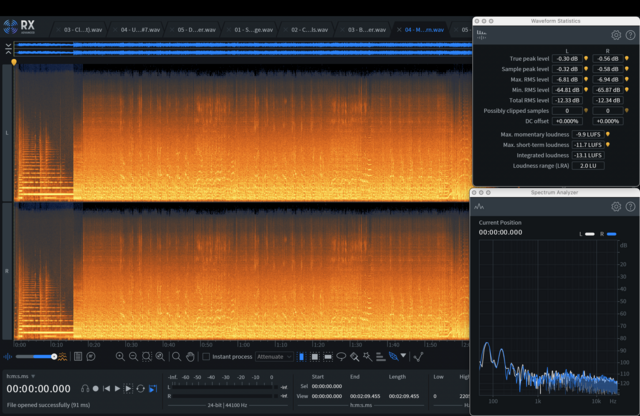Select the Time-Frequency selection tool
This screenshot has height=416, width=640.
click(315, 357)
